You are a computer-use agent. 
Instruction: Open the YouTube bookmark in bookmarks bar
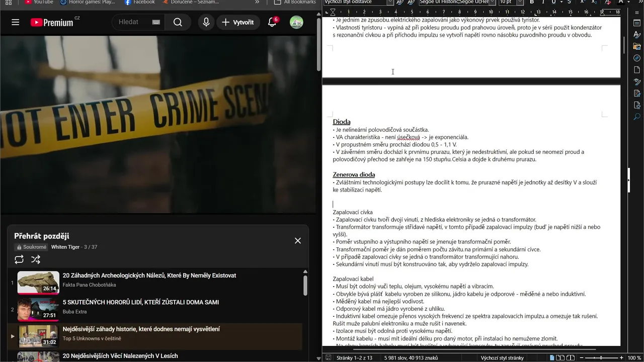click(x=39, y=2)
